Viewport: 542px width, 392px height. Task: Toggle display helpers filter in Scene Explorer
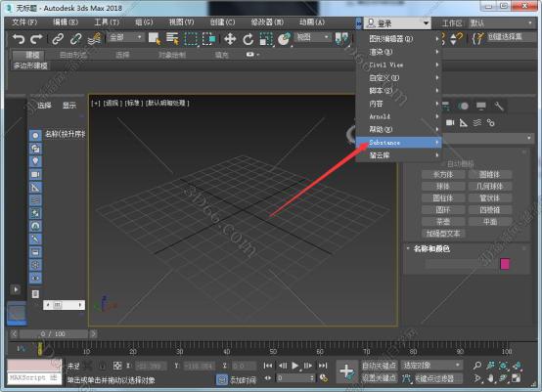click(x=35, y=188)
